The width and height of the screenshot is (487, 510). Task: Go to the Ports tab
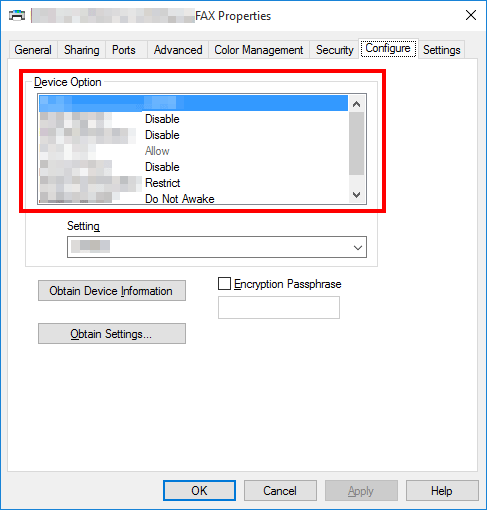[x=124, y=50]
